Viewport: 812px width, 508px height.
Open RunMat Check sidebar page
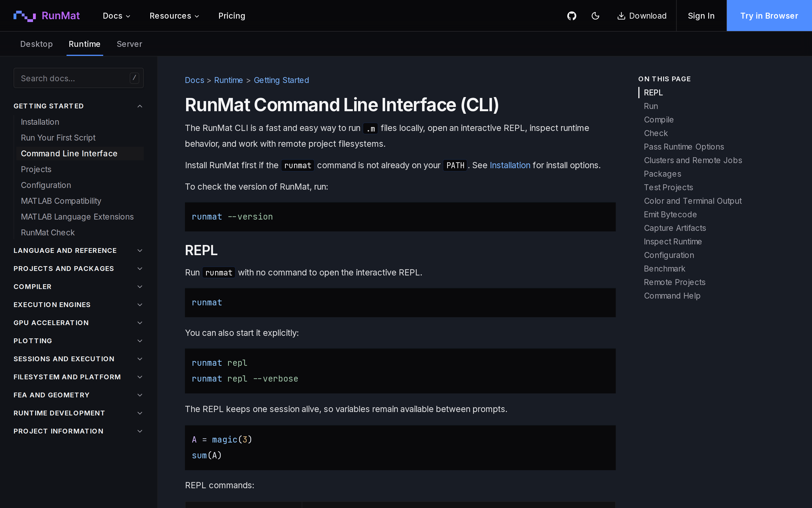click(x=48, y=233)
